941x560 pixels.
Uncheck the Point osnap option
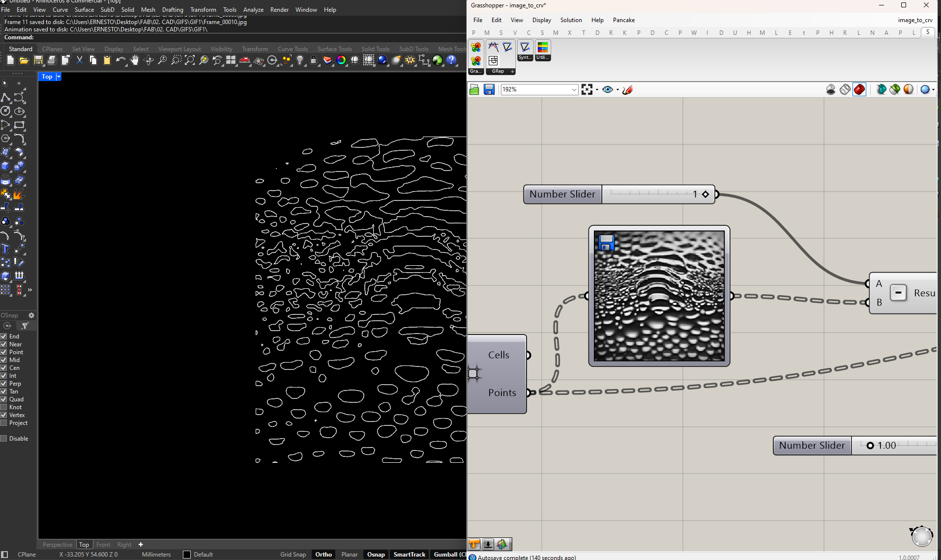pos(3,352)
